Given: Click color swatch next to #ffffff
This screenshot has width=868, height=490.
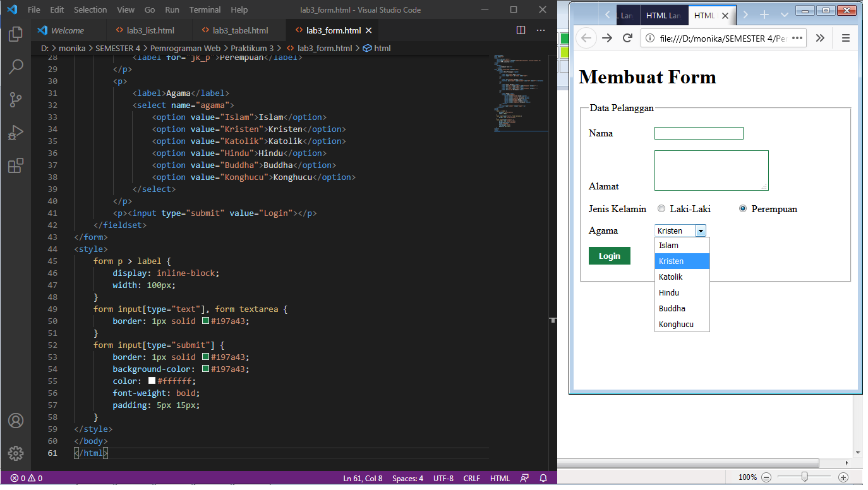Looking at the screenshot, I should [x=152, y=381].
